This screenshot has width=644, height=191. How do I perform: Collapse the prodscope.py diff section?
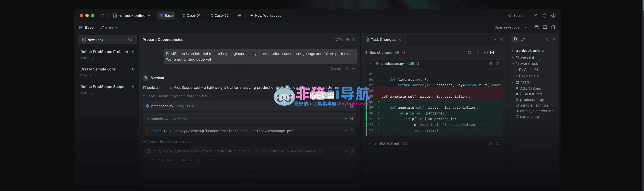[370, 64]
